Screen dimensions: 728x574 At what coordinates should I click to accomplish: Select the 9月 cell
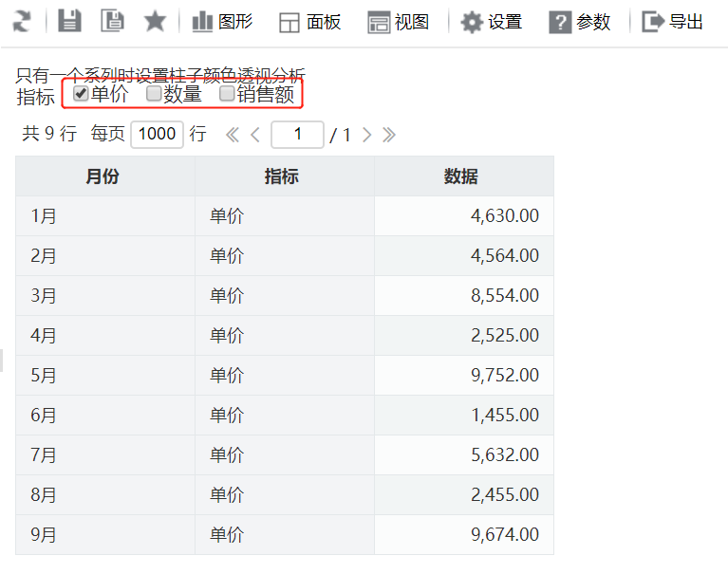point(105,534)
